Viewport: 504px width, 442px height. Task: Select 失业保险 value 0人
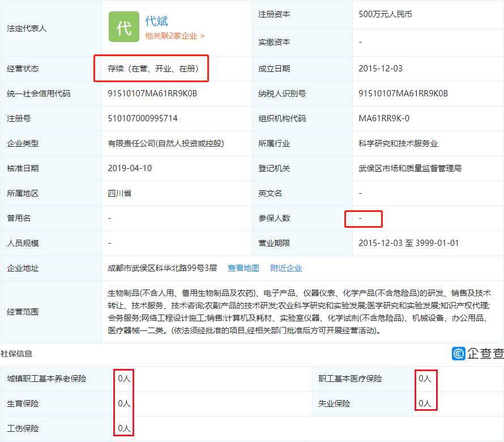click(x=425, y=403)
